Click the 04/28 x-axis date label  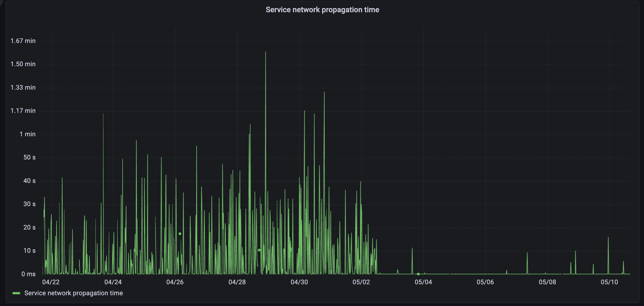coord(237,282)
